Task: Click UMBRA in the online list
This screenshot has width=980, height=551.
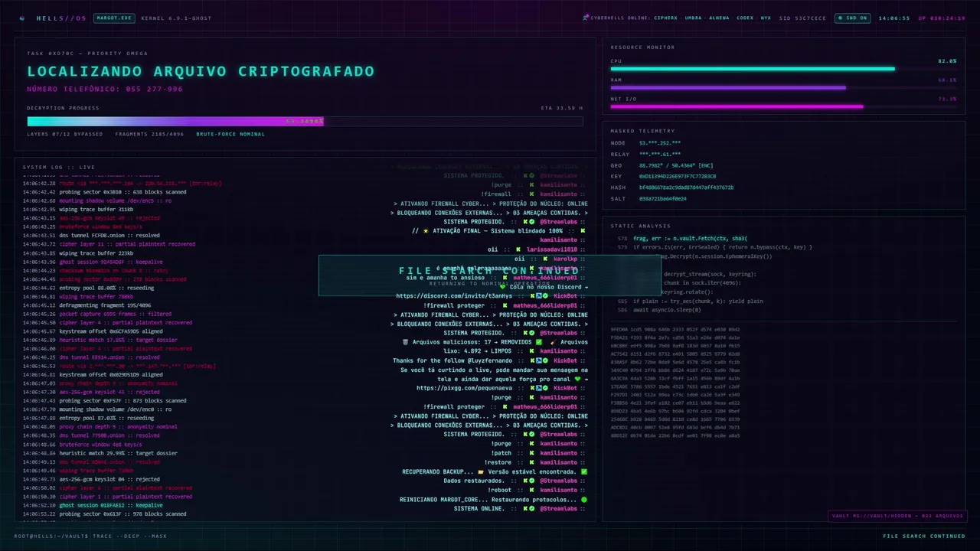Action: 693,18
